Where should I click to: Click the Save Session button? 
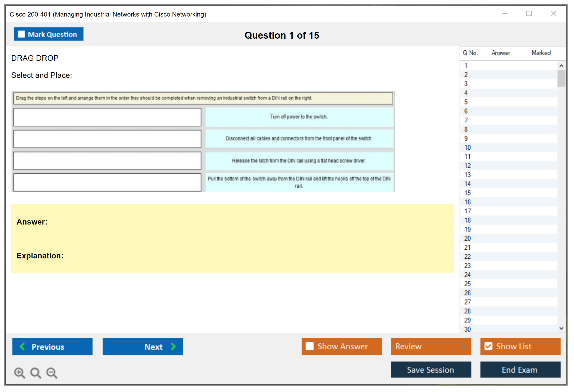tap(431, 370)
